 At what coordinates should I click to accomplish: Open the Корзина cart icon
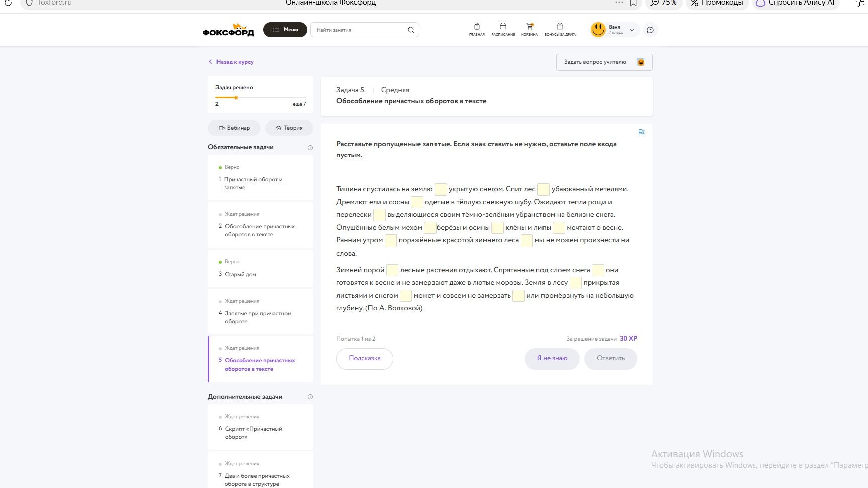529,30
